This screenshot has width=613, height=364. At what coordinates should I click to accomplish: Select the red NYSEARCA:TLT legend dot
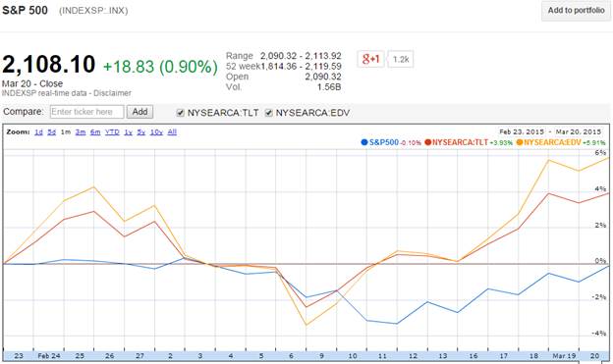(x=427, y=142)
